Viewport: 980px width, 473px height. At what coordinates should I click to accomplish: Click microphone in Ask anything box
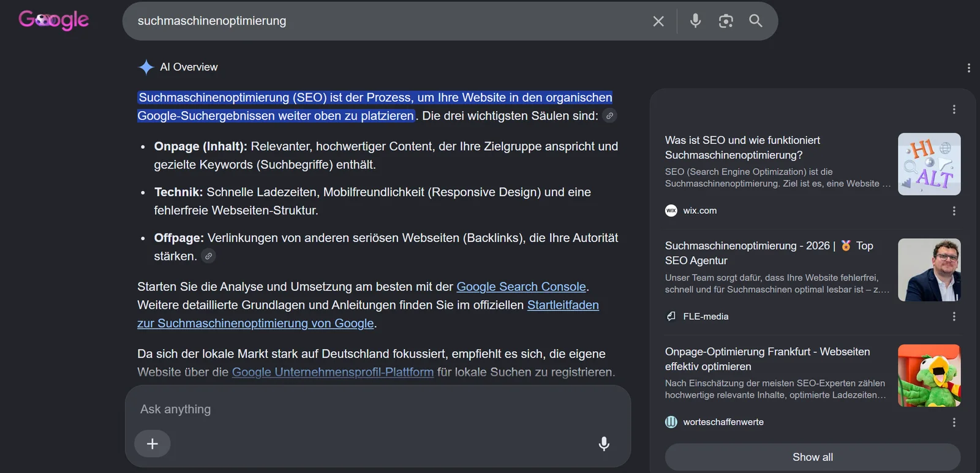(x=604, y=444)
